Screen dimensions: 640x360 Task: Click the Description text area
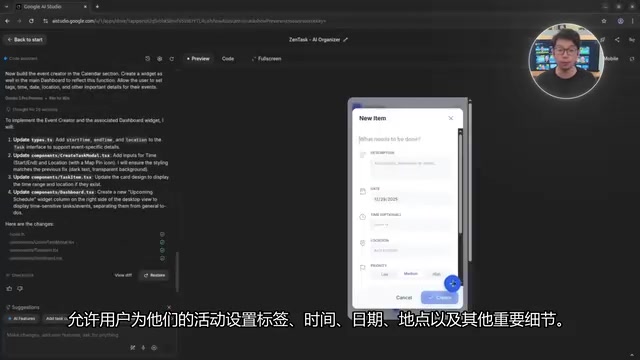410,168
